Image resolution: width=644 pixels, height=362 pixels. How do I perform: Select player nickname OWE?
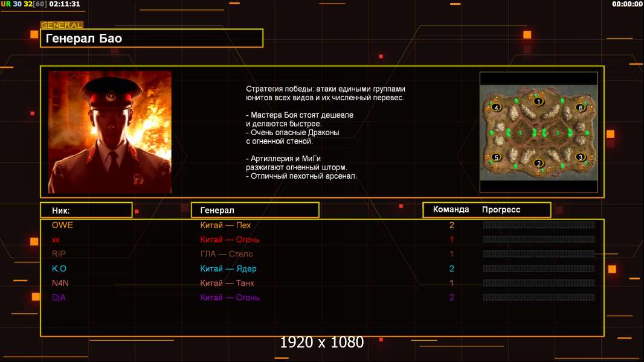(62, 225)
